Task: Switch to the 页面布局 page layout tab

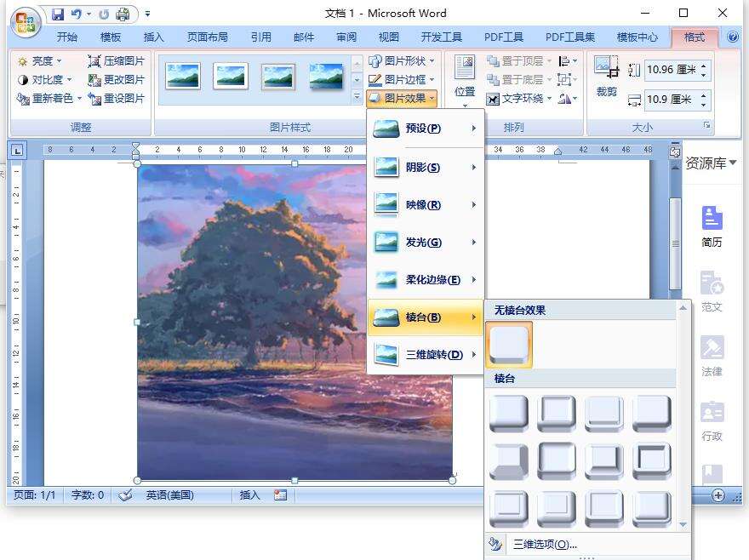Action: click(208, 37)
